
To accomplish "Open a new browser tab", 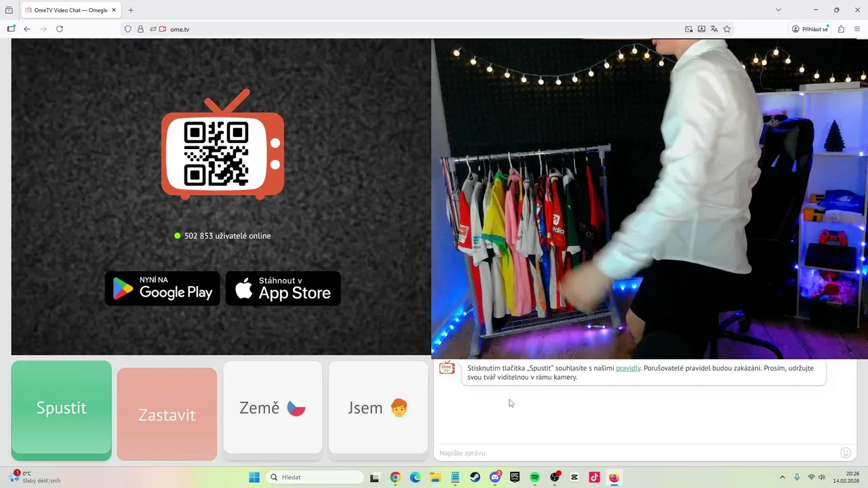I will tap(131, 10).
